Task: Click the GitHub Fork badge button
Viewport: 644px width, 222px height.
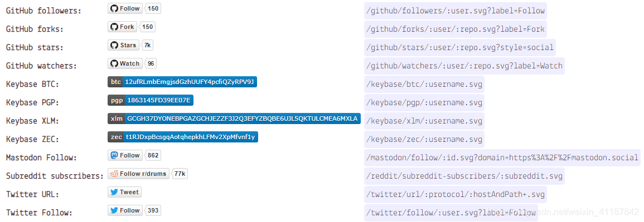Action: [x=123, y=27]
